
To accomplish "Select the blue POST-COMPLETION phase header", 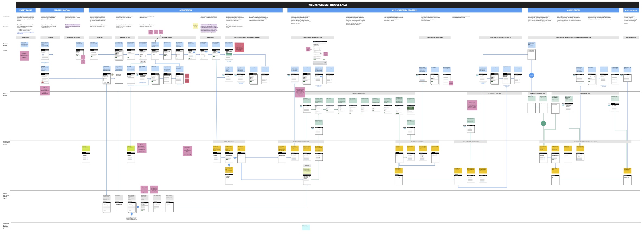I will (x=631, y=10).
